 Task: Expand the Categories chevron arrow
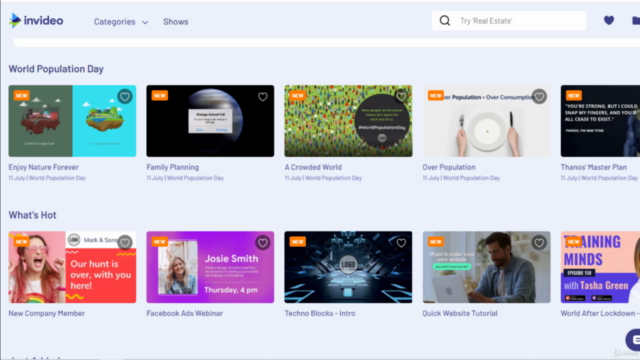[145, 22]
